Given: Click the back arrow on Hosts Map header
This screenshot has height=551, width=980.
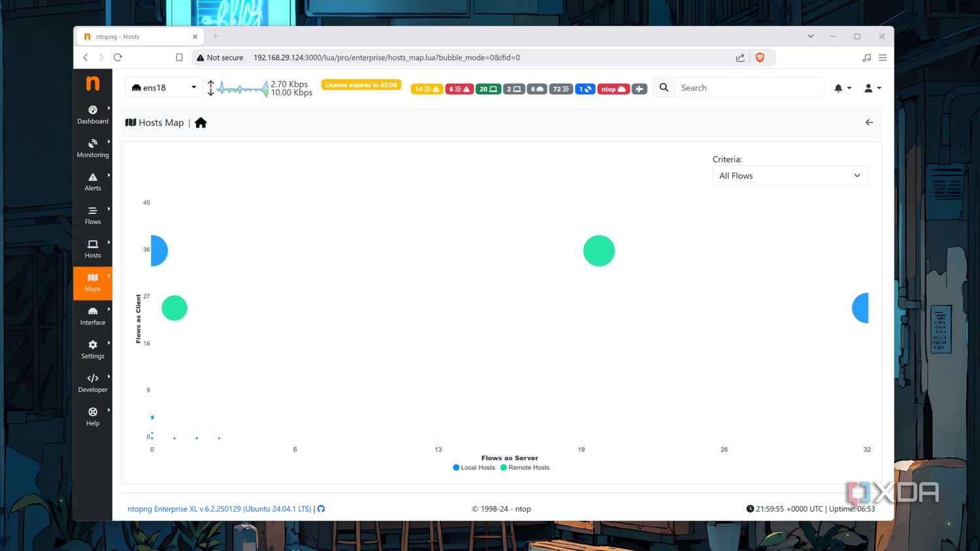Looking at the screenshot, I should click(869, 122).
